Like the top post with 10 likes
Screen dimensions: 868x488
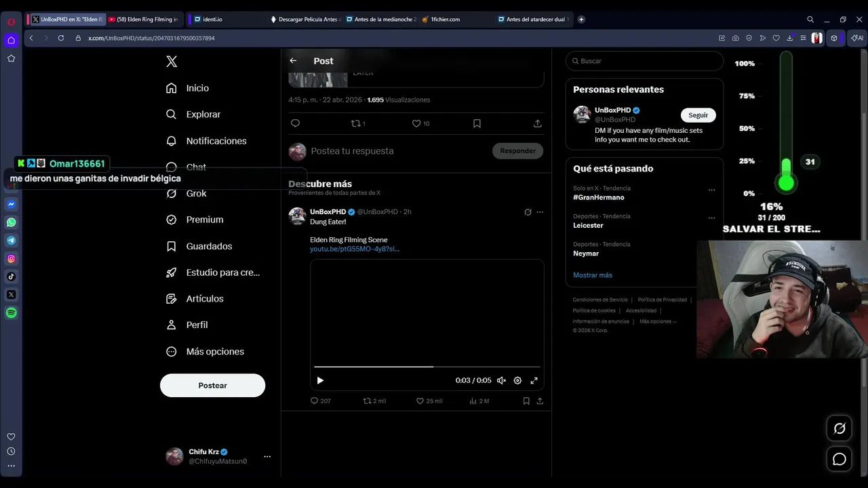coord(420,123)
